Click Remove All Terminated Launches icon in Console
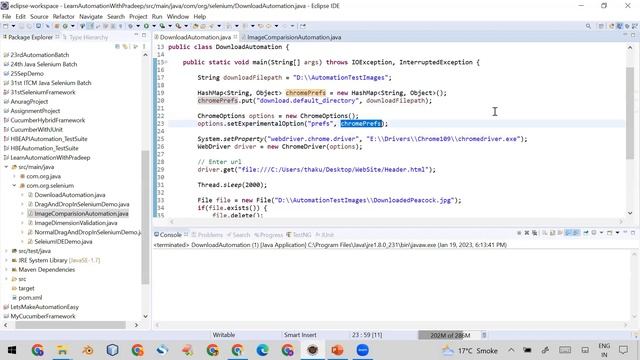640x360 pixels. coord(535,233)
